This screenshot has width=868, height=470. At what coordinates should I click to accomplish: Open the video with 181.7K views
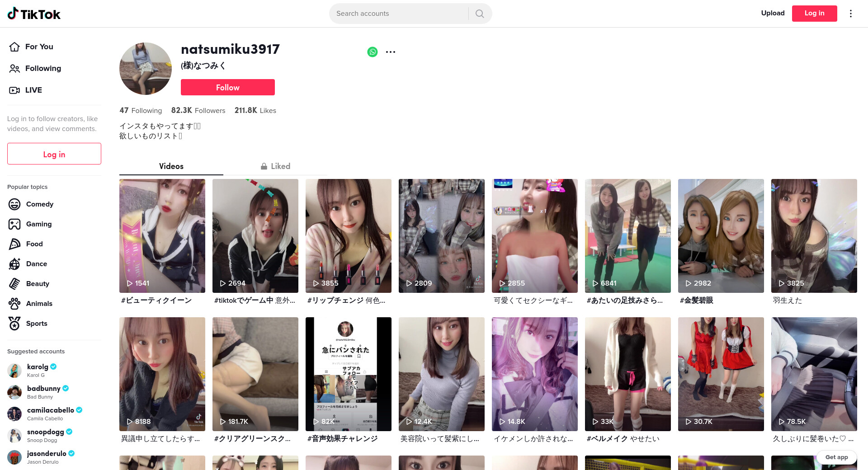[255, 374]
